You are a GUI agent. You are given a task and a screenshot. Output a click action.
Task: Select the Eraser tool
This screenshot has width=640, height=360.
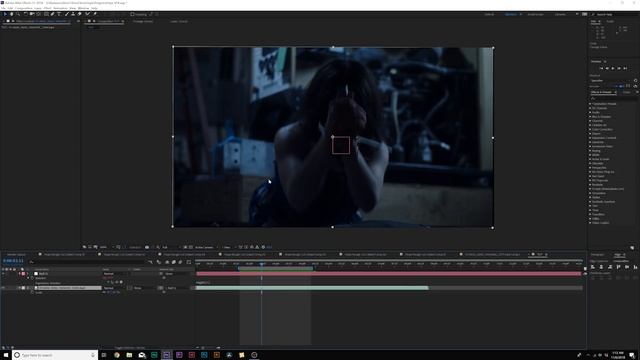80,14
